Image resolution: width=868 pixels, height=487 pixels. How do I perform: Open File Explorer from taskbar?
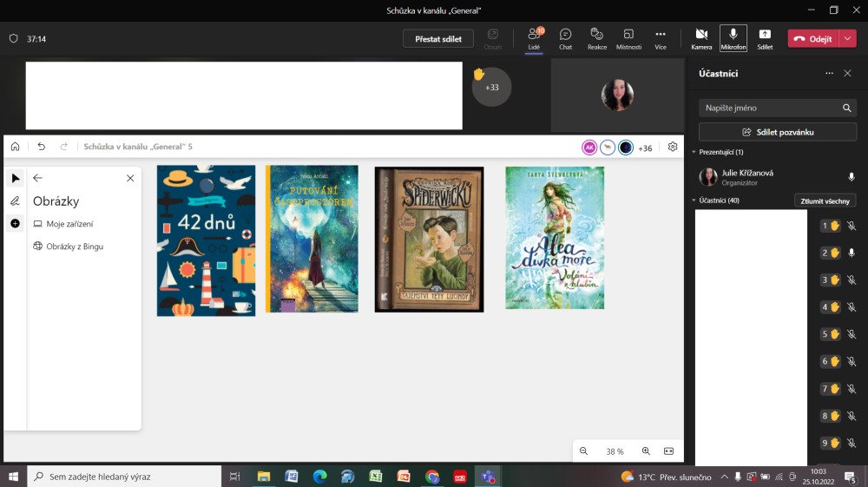[264, 476]
